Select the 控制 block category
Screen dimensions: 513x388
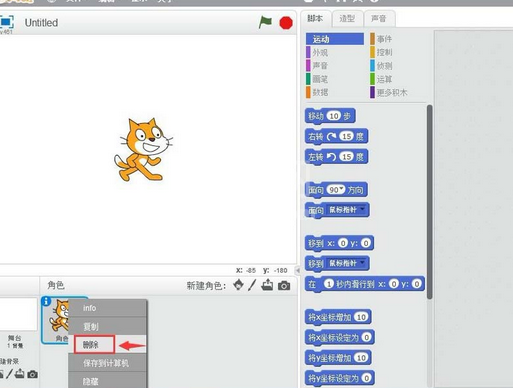[381, 52]
